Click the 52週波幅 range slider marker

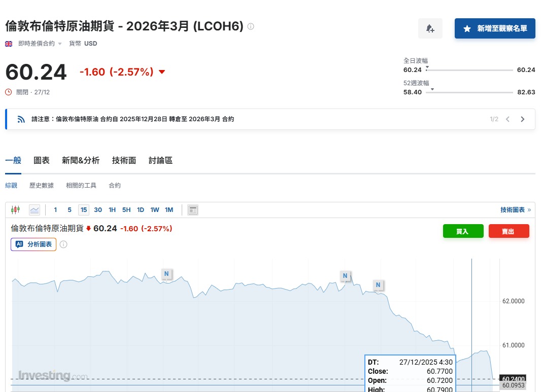point(432,91)
